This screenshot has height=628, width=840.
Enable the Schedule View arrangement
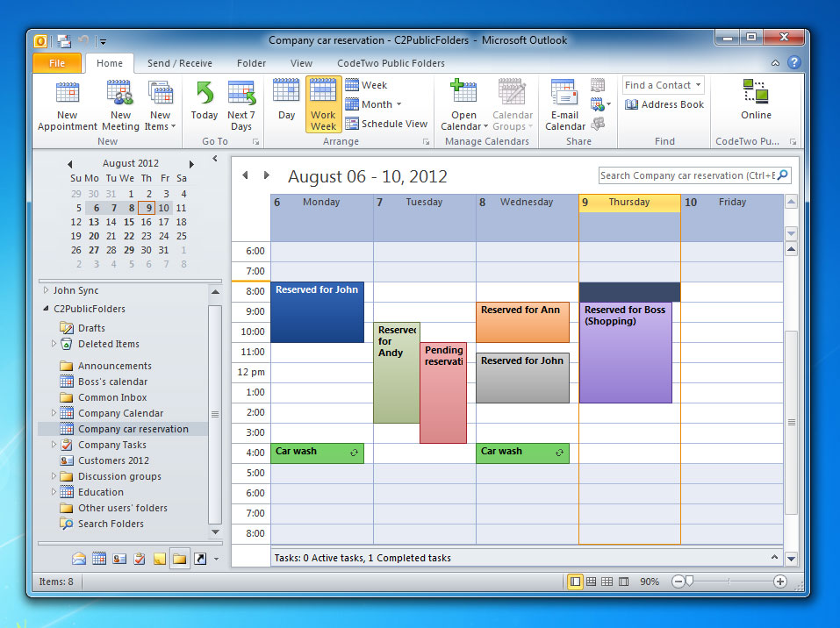[386, 124]
